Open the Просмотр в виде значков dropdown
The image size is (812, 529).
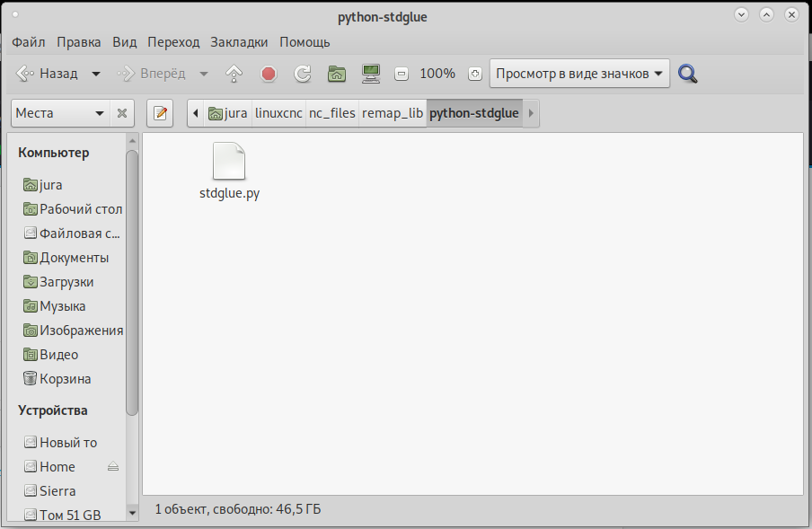point(579,74)
